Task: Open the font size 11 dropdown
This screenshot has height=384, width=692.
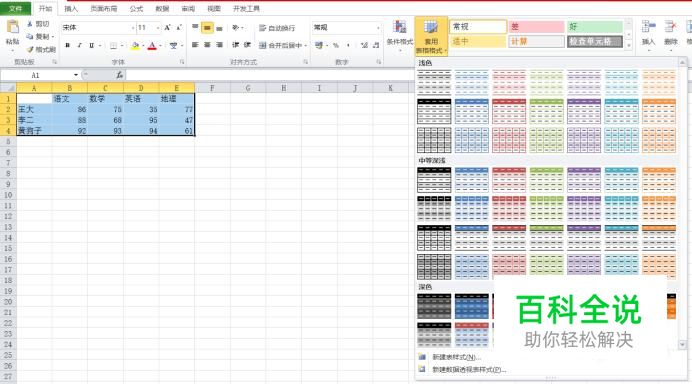Action: coord(158,28)
